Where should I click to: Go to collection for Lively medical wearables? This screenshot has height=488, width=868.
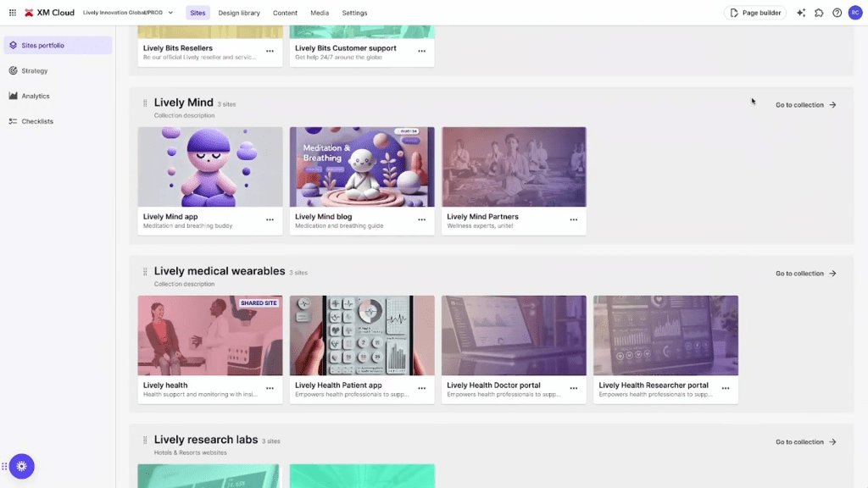point(805,274)
